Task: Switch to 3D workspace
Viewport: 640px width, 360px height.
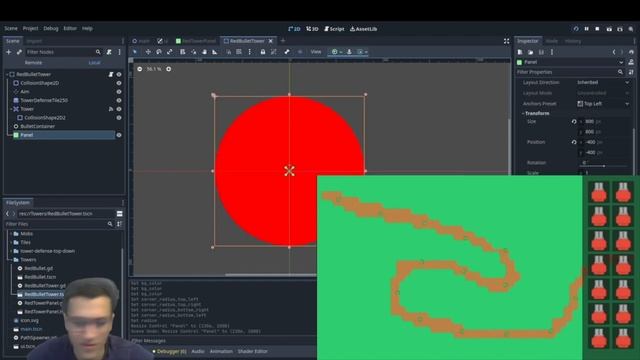Action: (x=312, y=29)
